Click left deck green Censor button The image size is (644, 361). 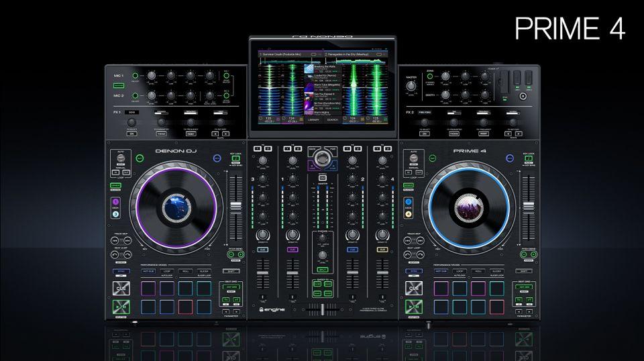tap(115, 186)
